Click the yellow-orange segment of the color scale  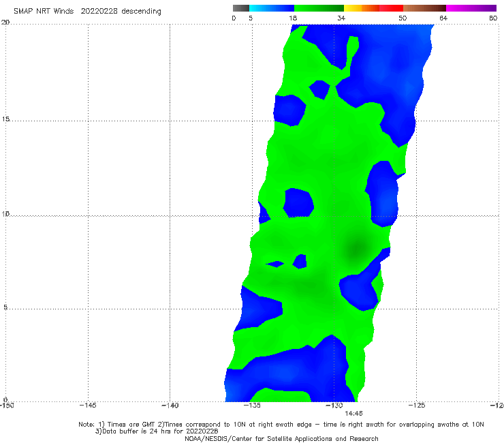pyautogui.click(x=361, y=8)
